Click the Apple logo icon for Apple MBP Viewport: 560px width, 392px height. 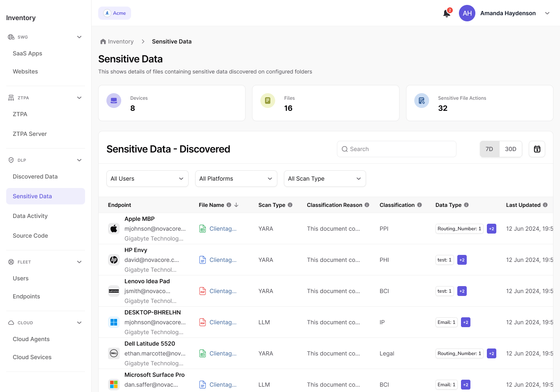click(114, 229)
